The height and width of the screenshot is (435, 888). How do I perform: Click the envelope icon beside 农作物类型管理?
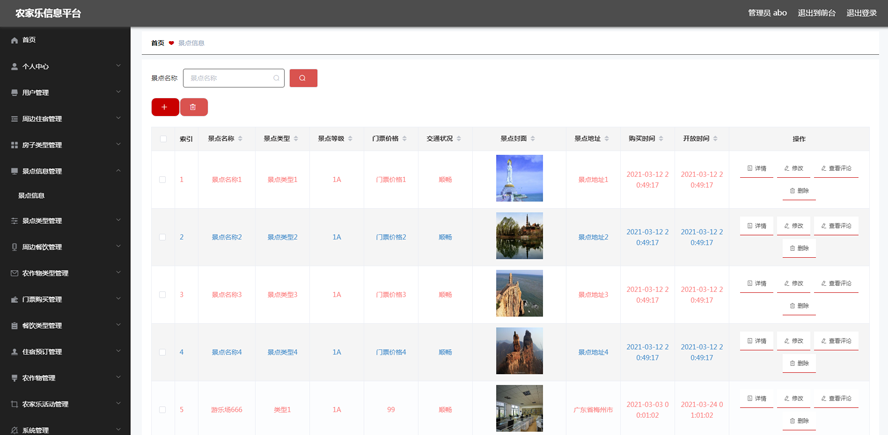click(x=15, y=273)
